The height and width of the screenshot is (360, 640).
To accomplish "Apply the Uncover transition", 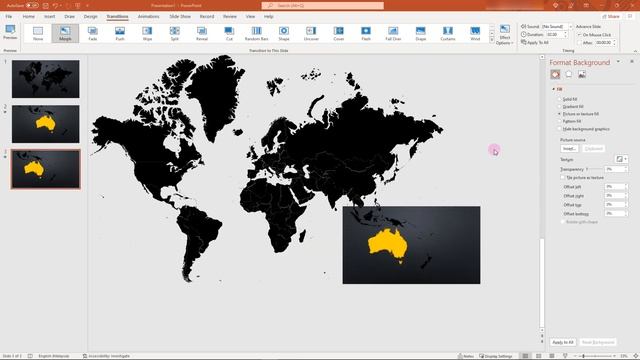I will pos(311,33).
